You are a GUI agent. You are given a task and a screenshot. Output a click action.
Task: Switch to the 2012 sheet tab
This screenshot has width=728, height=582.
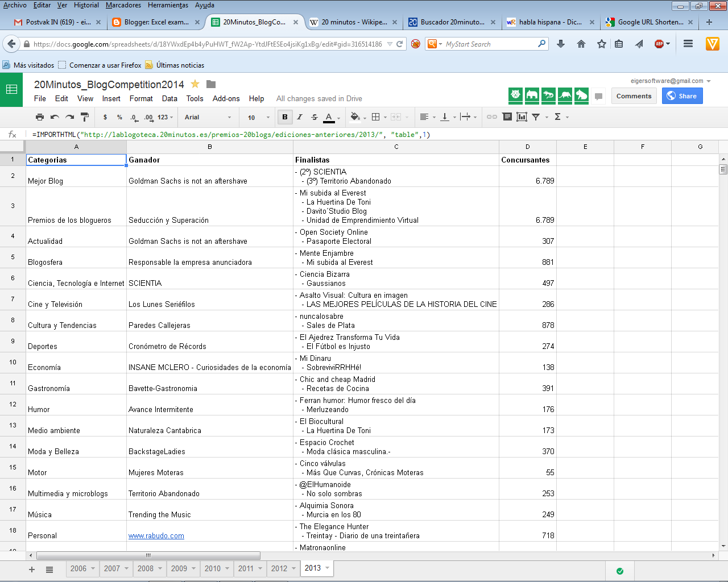point(283,568)
